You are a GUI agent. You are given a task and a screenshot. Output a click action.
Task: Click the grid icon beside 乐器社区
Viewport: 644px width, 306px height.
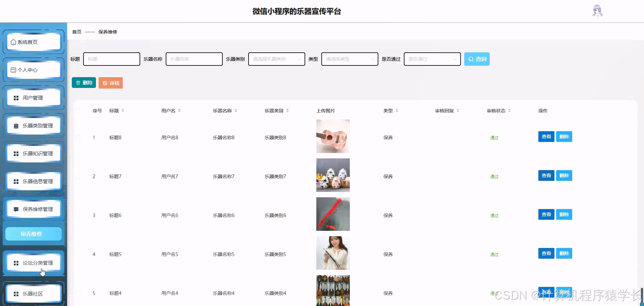pyautogui.click(x=15, y=294)
